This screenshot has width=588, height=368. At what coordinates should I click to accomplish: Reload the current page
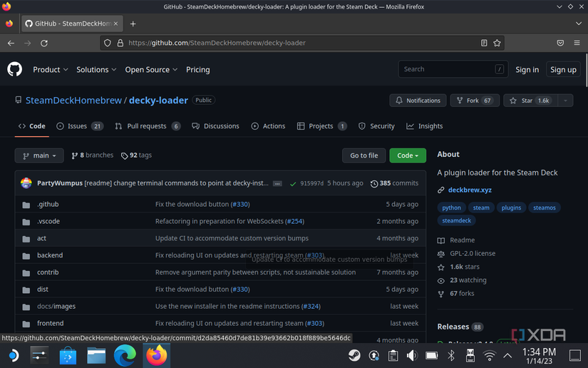point(44,43)
